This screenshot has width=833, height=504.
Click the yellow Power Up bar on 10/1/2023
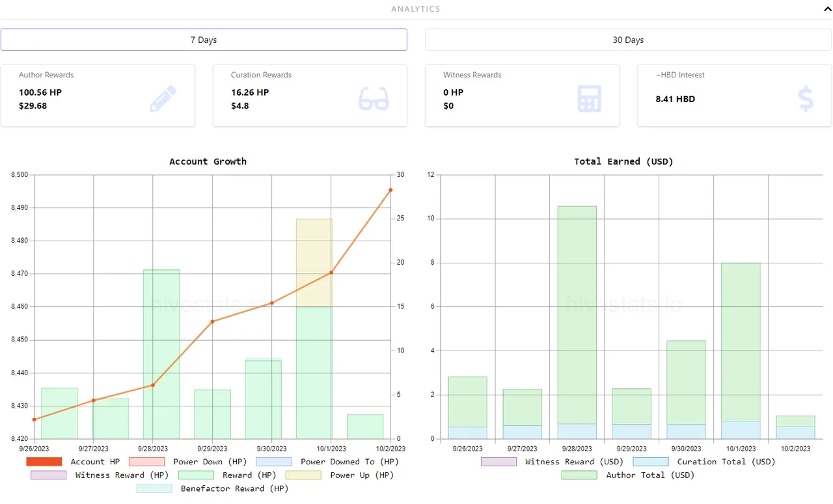[x=314, y=263]
